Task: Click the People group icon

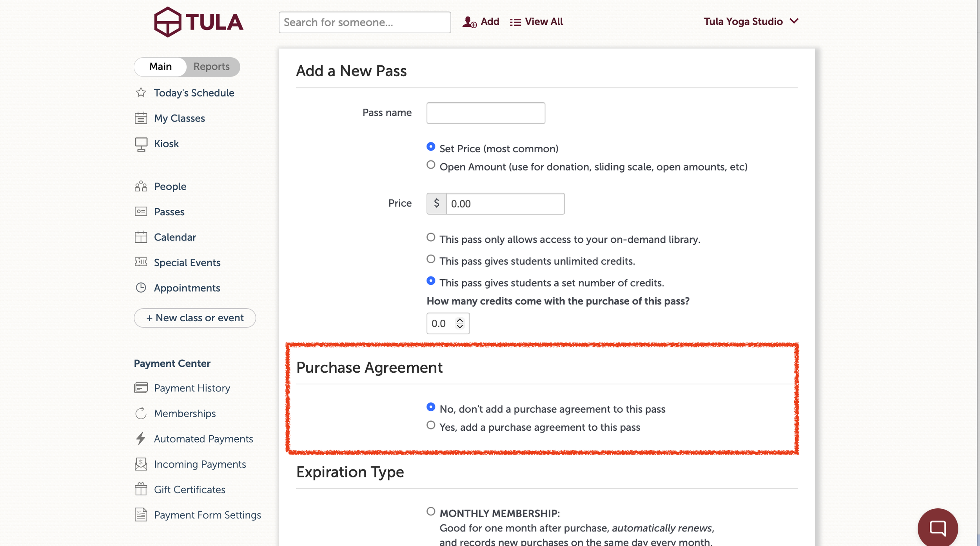Action: coord(141,186)
